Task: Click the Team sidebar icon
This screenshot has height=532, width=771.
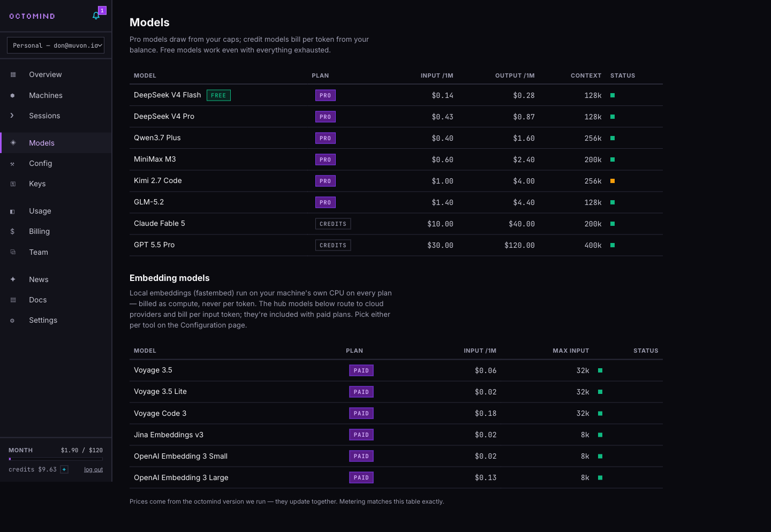Action: point(13,252)
